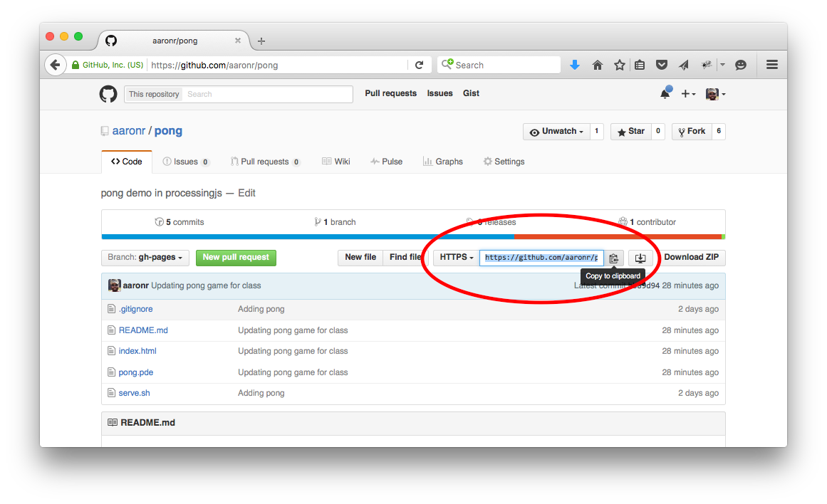Open the HTTPS protocol dropdown
The width and height of the screenshot is (827, 504).
pyautogui.click(x=456, y=257)
